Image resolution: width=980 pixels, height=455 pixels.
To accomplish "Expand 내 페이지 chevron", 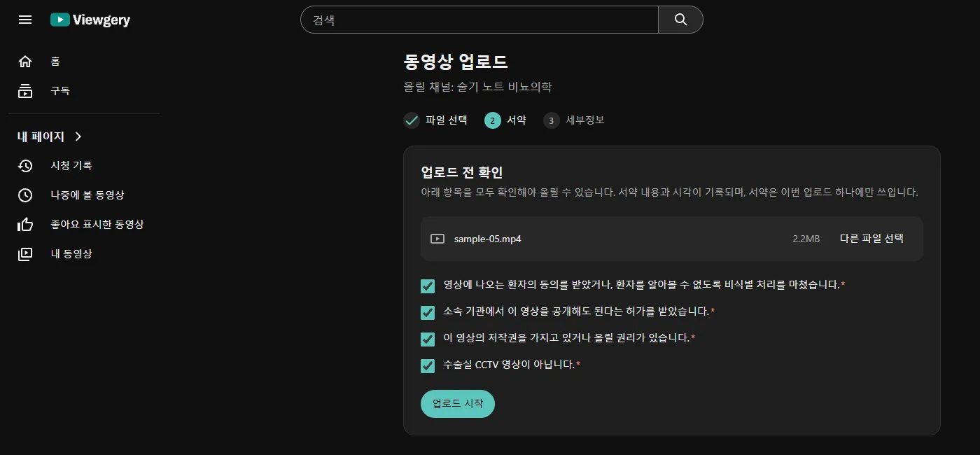I will pyautogui.click(x=78, y=136).
